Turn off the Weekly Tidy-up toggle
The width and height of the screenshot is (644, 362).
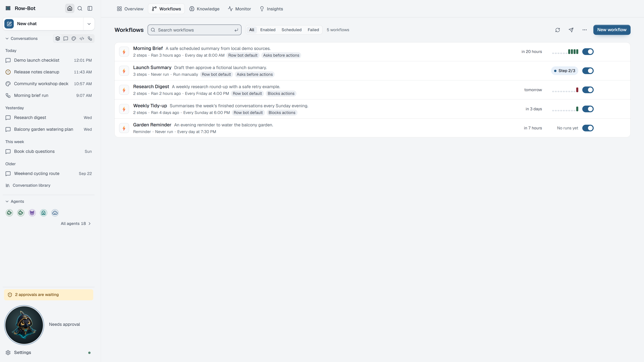click(588, 109)
